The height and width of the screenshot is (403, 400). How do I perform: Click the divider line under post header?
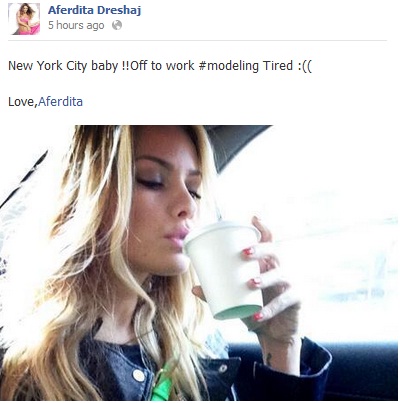point(197,41)
